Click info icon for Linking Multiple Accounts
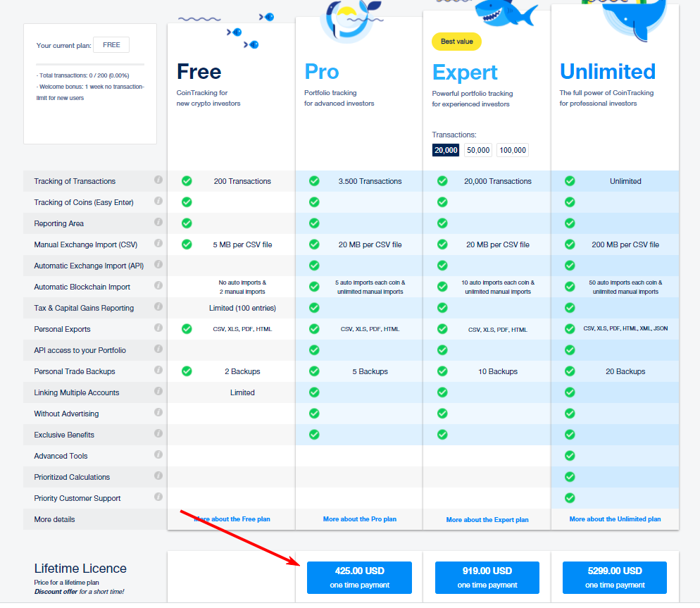 point(158,391)
